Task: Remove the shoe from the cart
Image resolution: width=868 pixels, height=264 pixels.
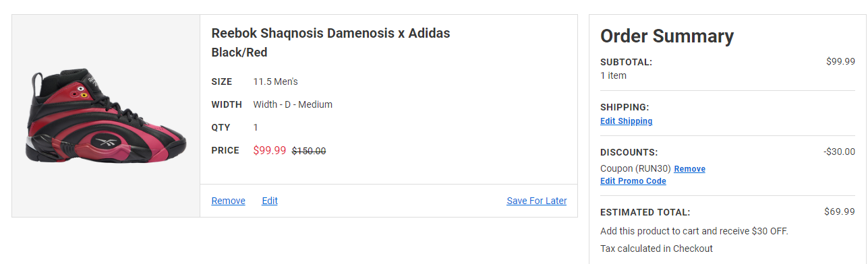Action: point(228,201)
